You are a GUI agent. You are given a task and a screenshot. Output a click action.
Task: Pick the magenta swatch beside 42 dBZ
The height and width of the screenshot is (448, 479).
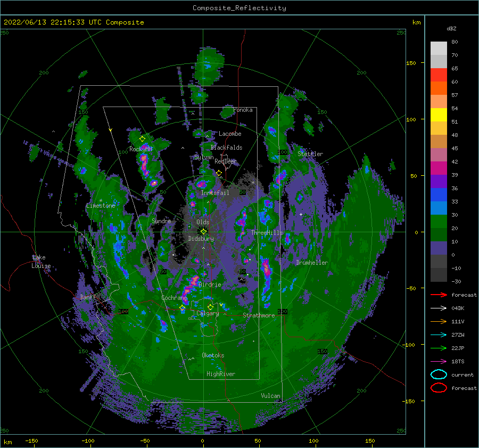pyautogui.click(x=439, y=168)
